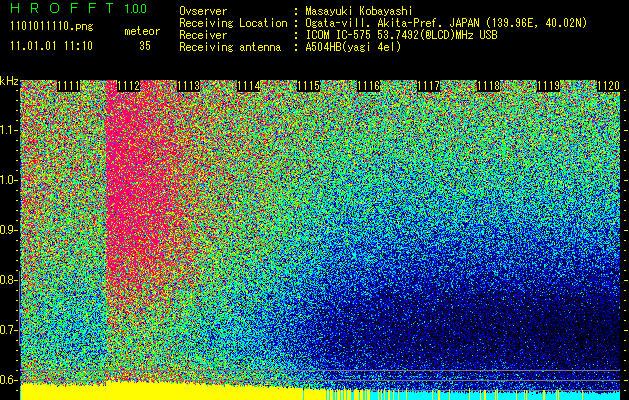Select the file name 1101011110.png
This screenshot has width=629, height=400.
pyautogui.click(x=52, y=27)
